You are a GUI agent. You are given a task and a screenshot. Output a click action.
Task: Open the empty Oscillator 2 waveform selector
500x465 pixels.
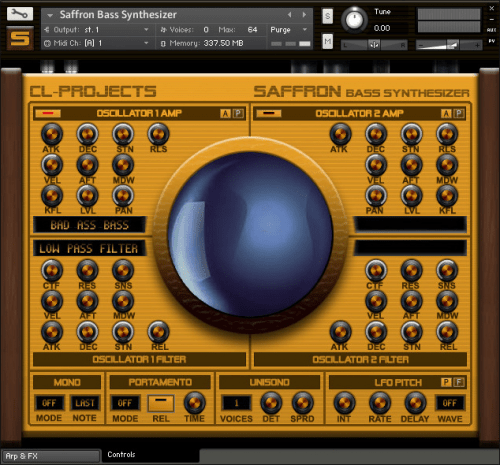click(410, 224)
